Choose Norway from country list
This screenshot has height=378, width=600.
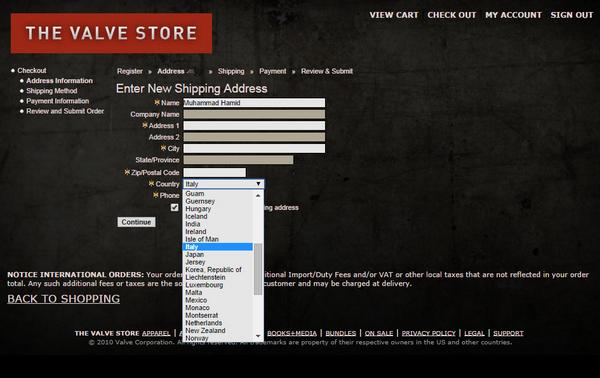(x=218, y=338)
